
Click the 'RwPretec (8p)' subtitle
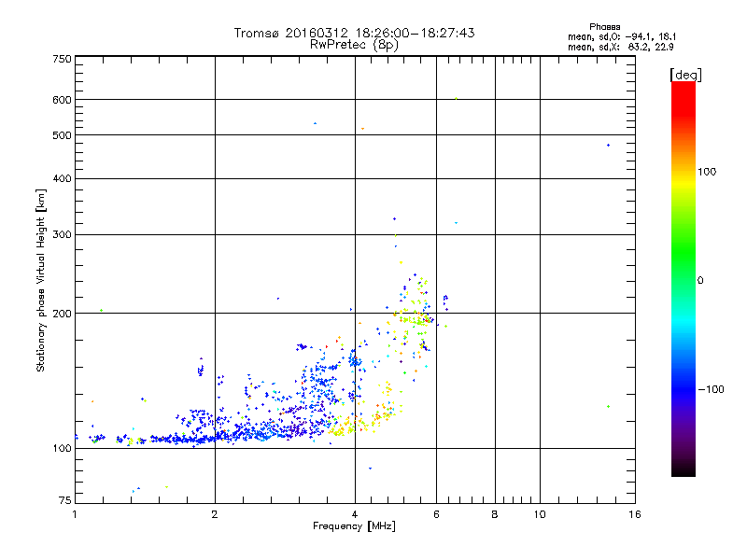355,44
